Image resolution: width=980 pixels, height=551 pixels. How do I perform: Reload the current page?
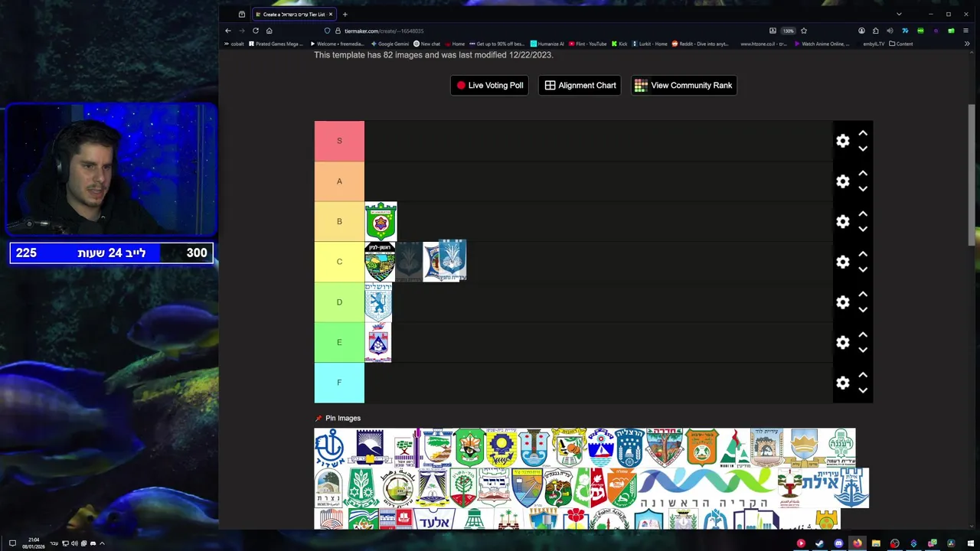tap(256, 31)
